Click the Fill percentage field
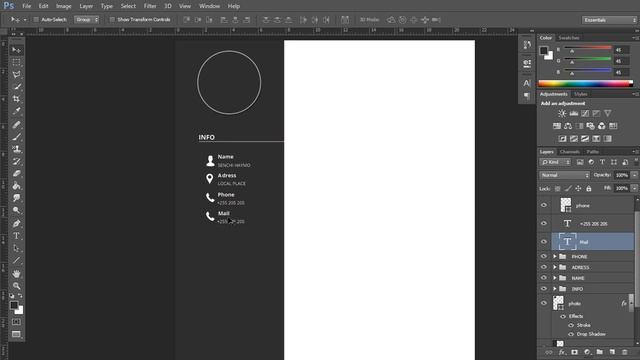Image resolution: width=640 pixels, height=360 pixels. coord(622,188)
